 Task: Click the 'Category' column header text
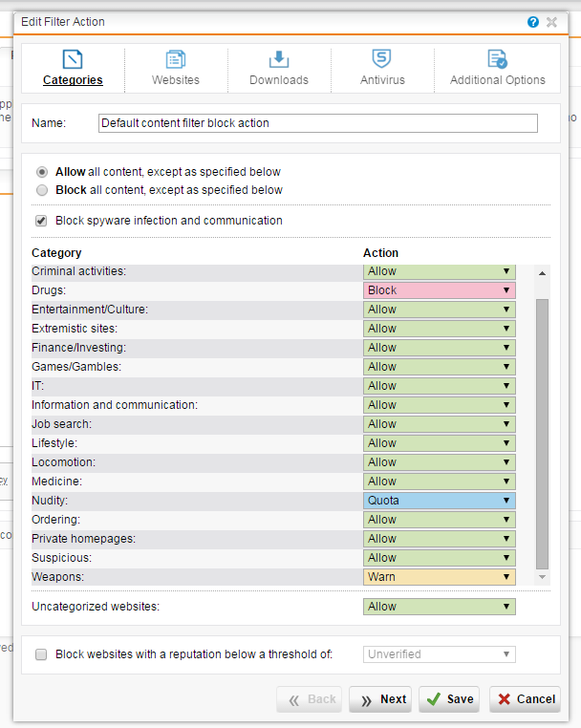click(56, 253)
